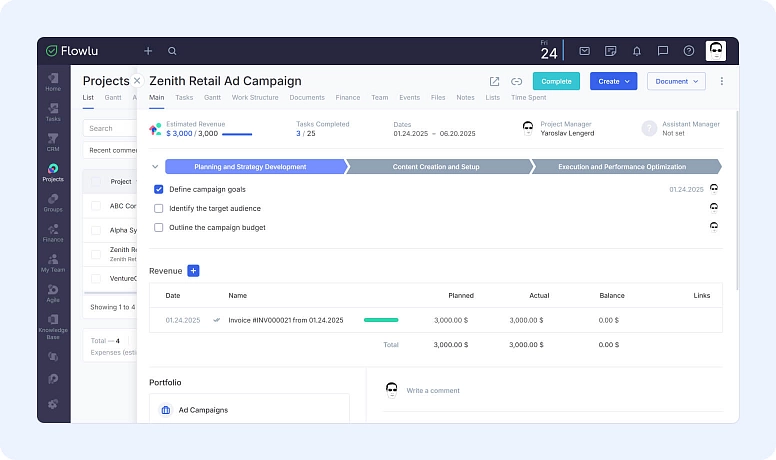The image size is (776, 460).
Task: Go to CRM in the sidebar
Action: coord(53,141)
